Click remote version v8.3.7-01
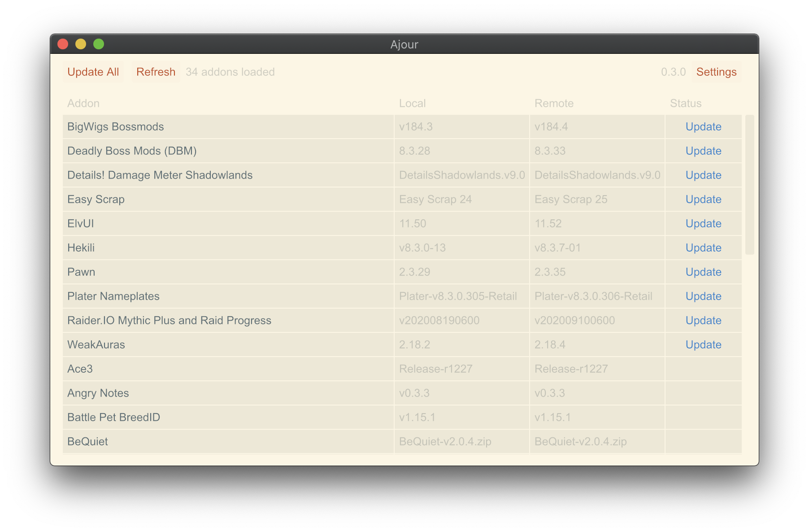The height and width of the screenshot is (532, 809). pyautogui.click(x=557, y=248)
